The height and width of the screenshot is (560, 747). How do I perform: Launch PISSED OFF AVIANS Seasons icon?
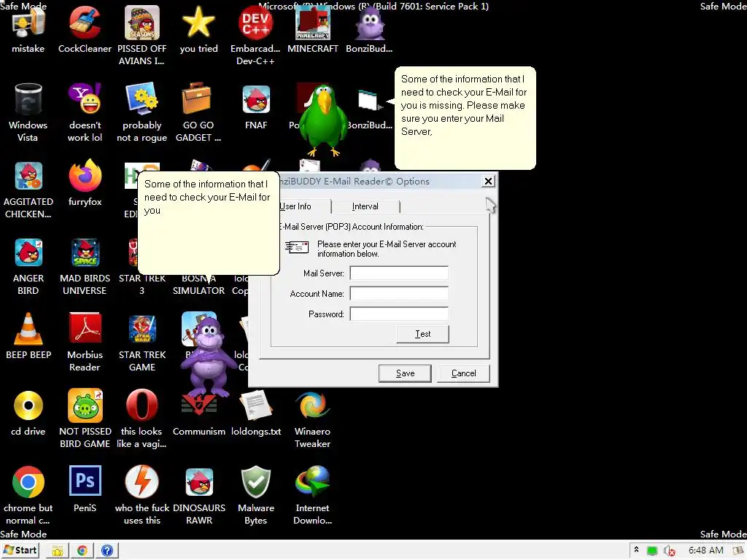coord(142,24)
